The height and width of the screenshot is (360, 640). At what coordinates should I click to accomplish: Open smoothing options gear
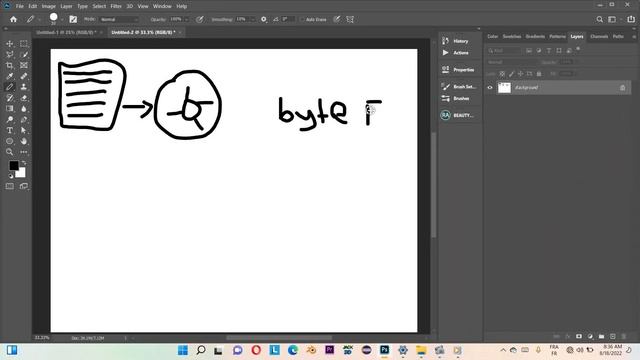pos(264,19)
